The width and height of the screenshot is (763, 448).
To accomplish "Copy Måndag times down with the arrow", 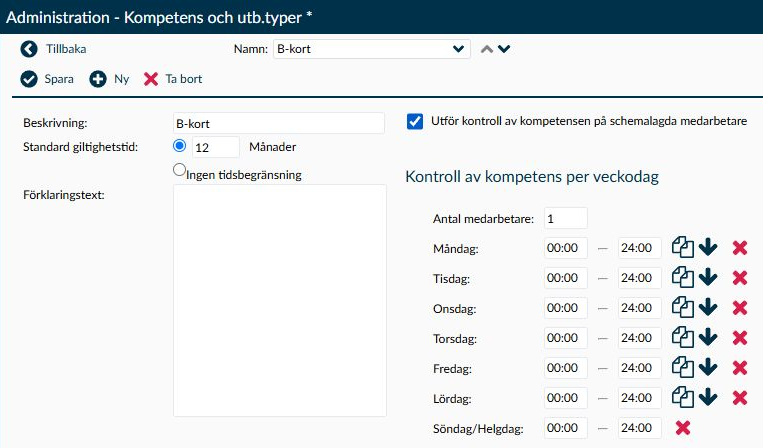I will pos(708,248).
